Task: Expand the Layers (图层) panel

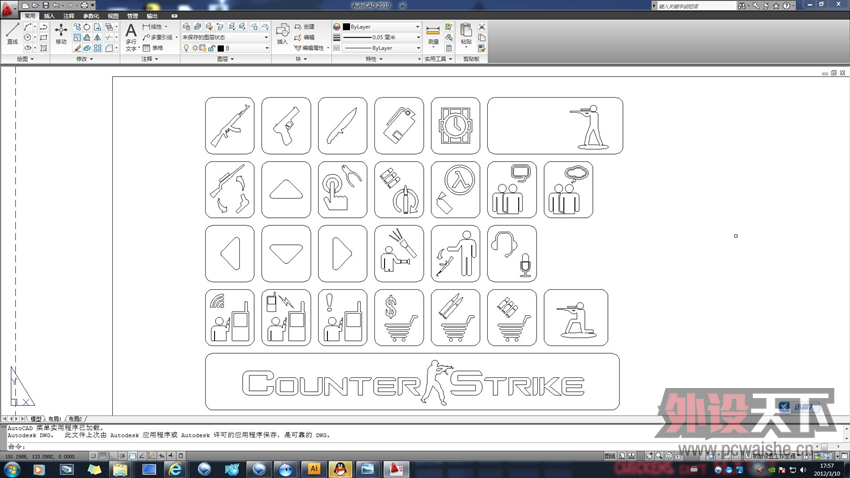Action: coord(225,59)
